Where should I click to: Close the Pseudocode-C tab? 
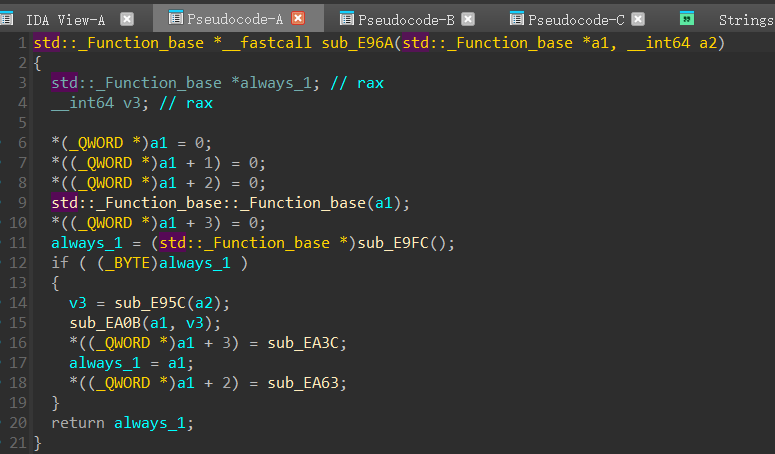coord(638,19)
